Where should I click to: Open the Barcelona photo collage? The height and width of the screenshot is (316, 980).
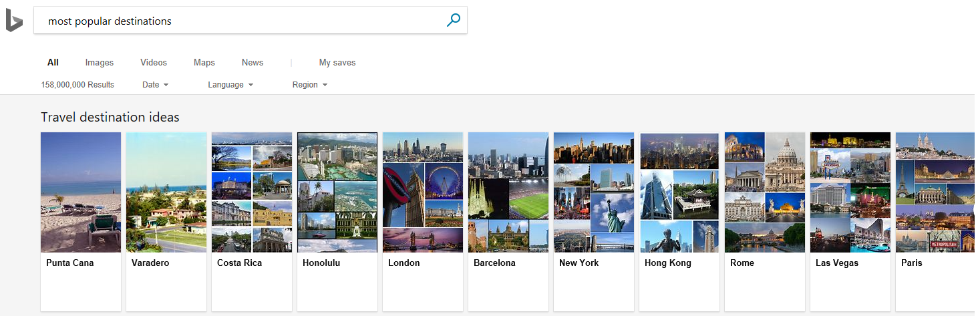tap(508, 192)
